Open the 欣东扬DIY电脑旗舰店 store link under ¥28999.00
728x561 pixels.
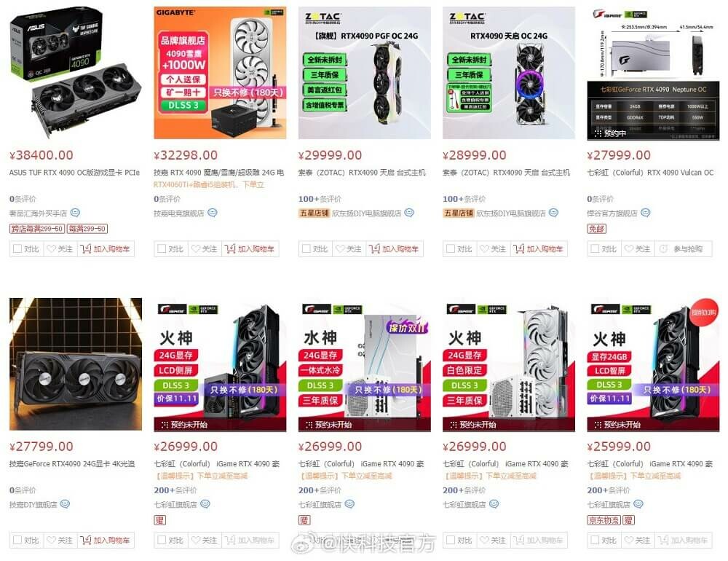[511, 213]
